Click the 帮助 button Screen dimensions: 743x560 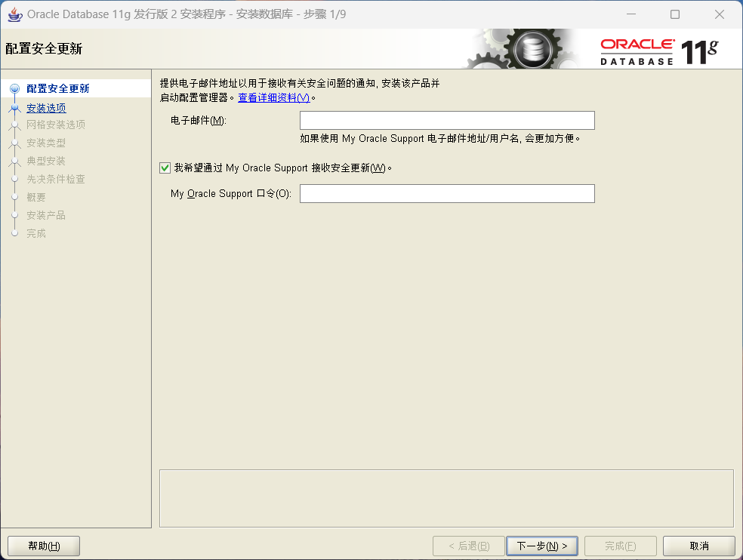[43, 545]
